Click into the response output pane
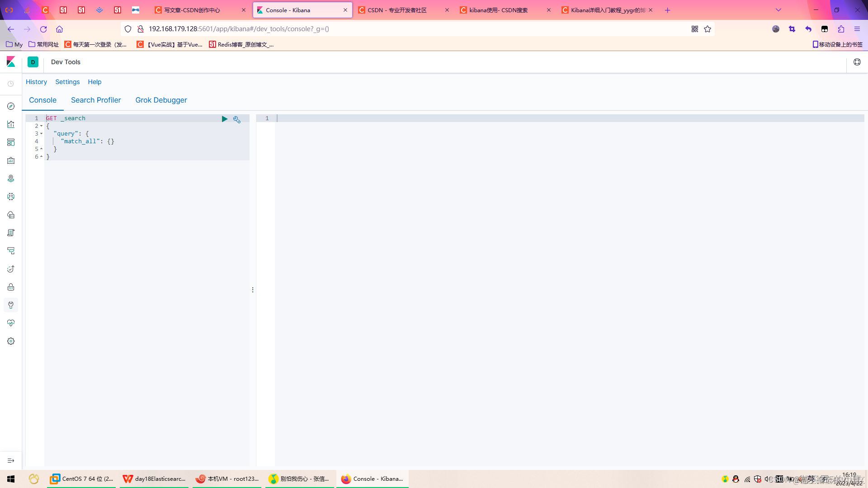Image resolution: width=868 pixels, height=488 pixels. pyautogui.click(x=542, y=271)
